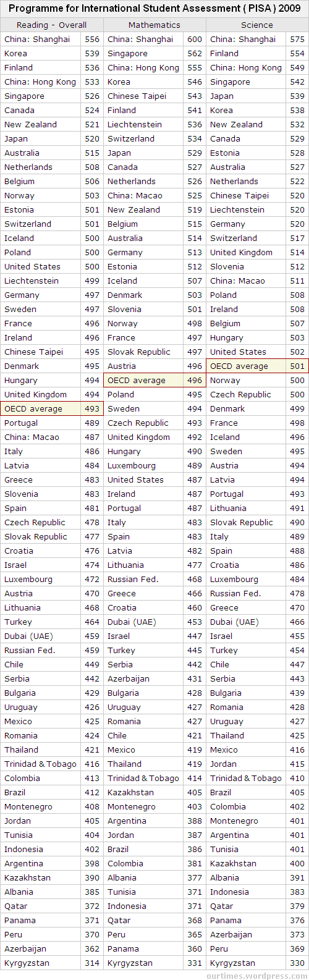Select Finland in the Science column

coord(224,53)
